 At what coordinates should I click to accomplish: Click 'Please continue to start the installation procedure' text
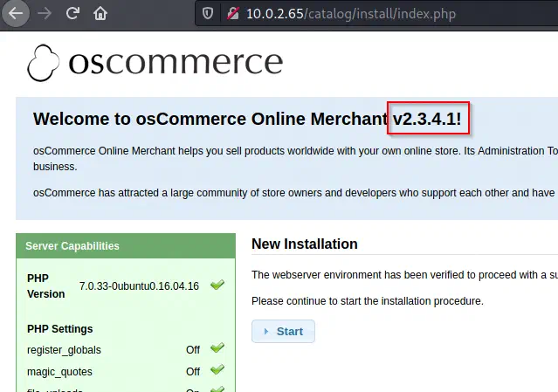click(368, 301)
